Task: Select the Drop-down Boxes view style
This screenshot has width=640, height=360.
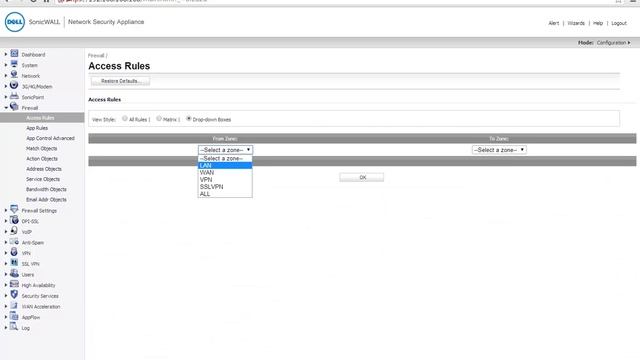Action: click(x=189, y=119)
